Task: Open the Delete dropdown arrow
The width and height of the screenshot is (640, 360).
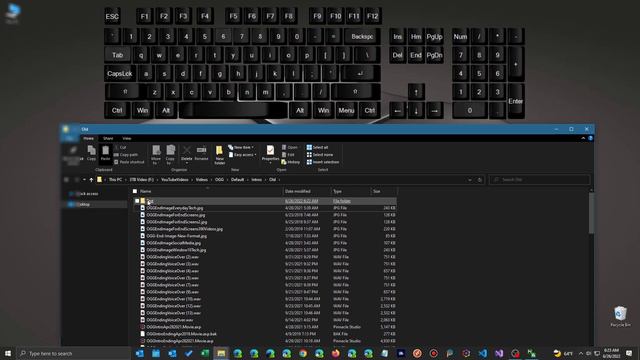Action: (187, 163)
